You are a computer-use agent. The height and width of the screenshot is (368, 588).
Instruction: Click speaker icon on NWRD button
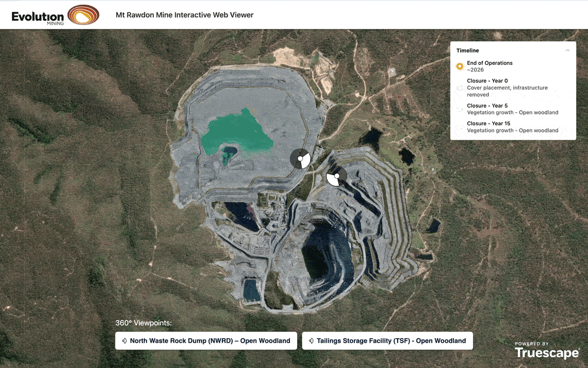[x=124, y=341]
